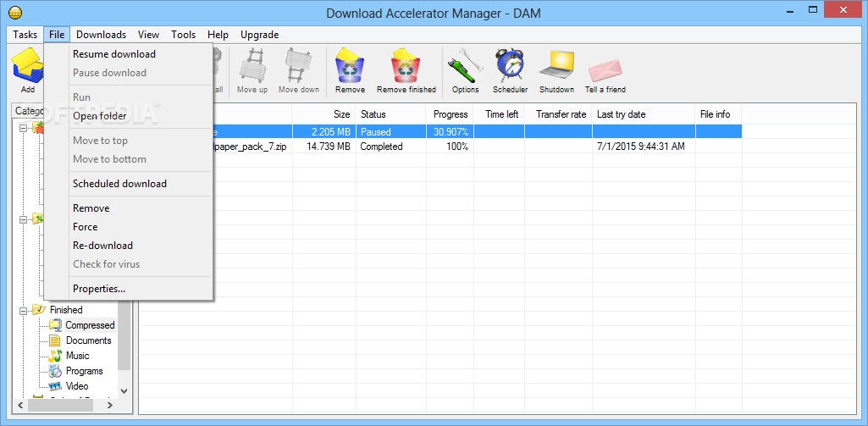Click the Paused status cell
The height and width of the screenshot is (426, 868).
[391, 132]
